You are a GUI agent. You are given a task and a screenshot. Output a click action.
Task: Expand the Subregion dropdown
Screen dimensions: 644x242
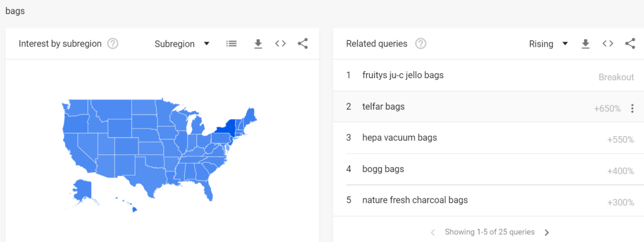[x=182, y=44]
